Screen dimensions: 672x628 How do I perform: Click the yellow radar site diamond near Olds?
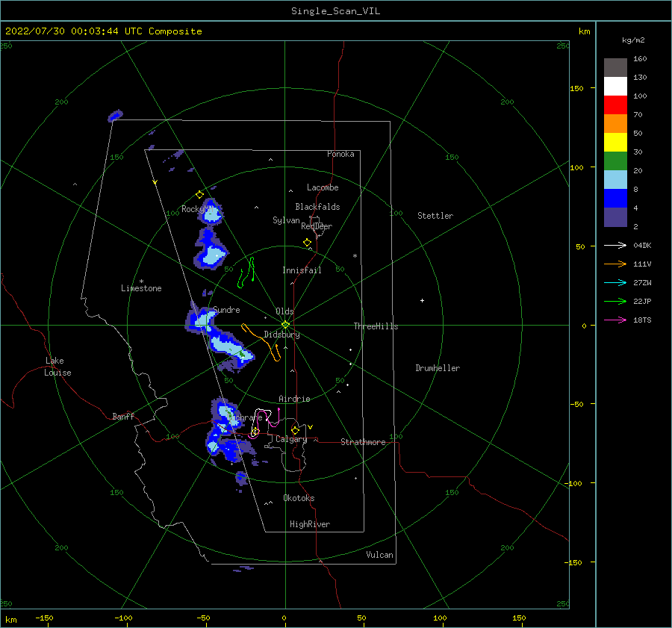click(285, 325)
